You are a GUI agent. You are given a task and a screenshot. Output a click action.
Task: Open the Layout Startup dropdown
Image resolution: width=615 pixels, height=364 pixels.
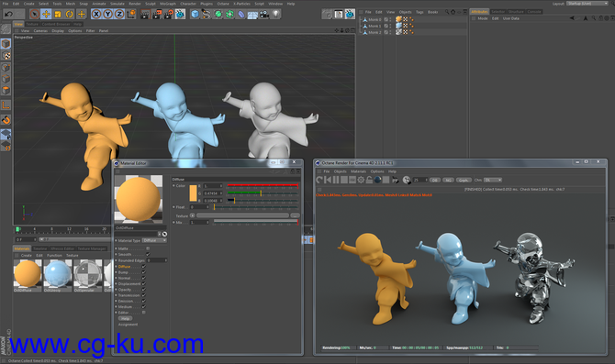pos(587,3)
